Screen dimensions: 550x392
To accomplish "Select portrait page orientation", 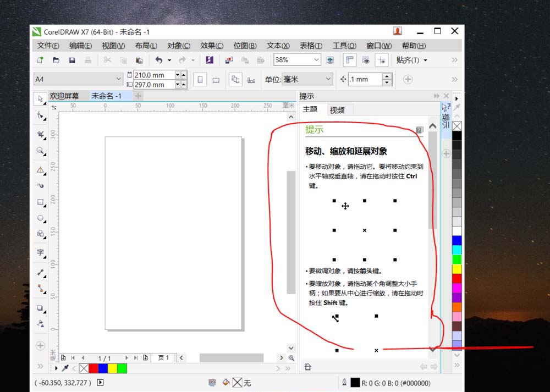I will [200, 80].
